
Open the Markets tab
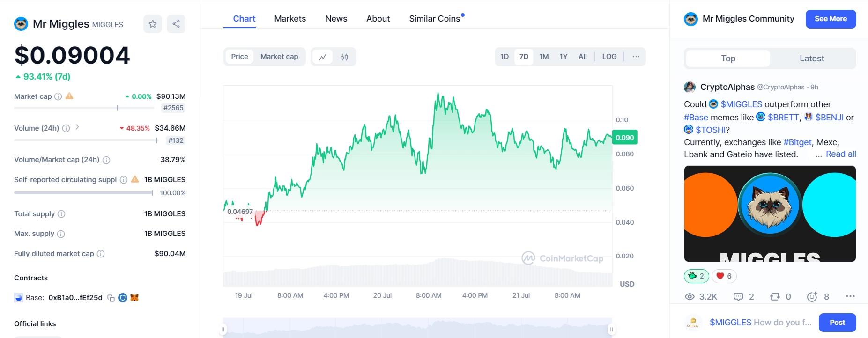290,19
